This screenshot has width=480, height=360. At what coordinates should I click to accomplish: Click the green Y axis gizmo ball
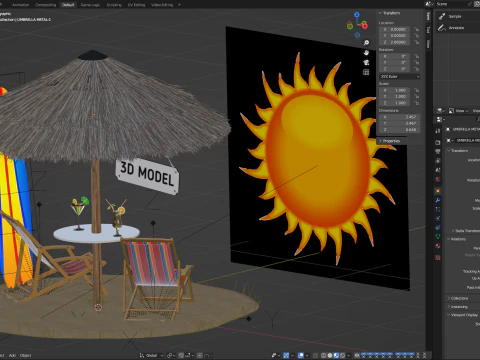coord(350,26)
